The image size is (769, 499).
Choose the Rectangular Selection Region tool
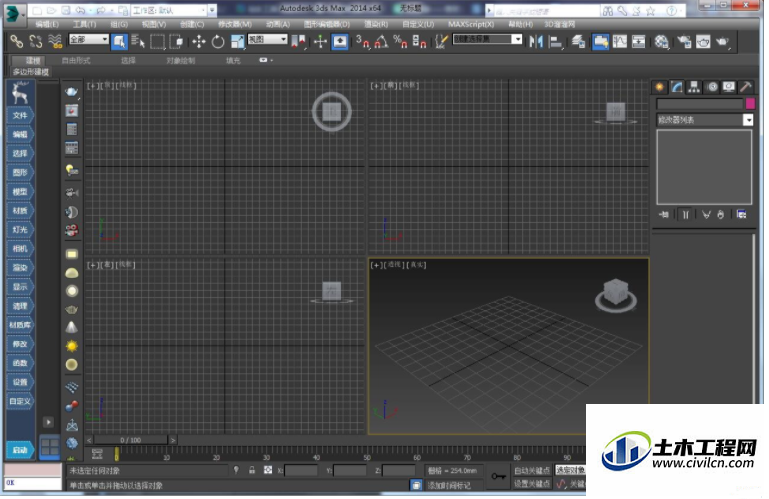coord(157,42)
